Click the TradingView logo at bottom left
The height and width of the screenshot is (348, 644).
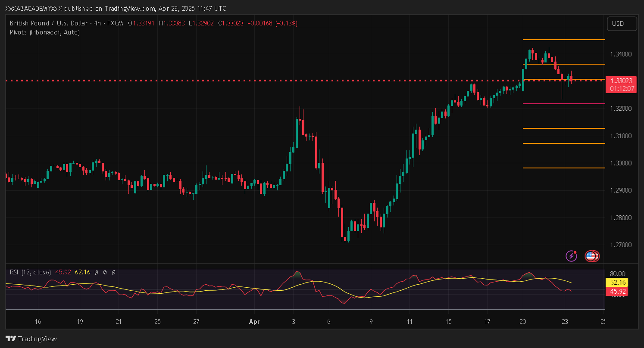click(31, 339)
